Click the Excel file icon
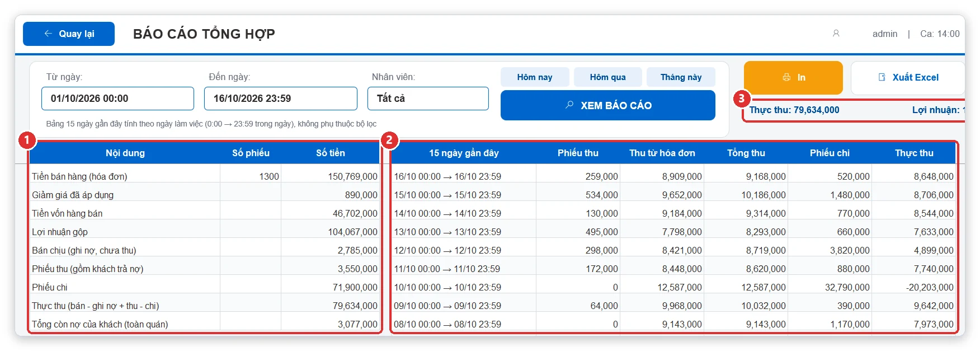 coord(882,77)
